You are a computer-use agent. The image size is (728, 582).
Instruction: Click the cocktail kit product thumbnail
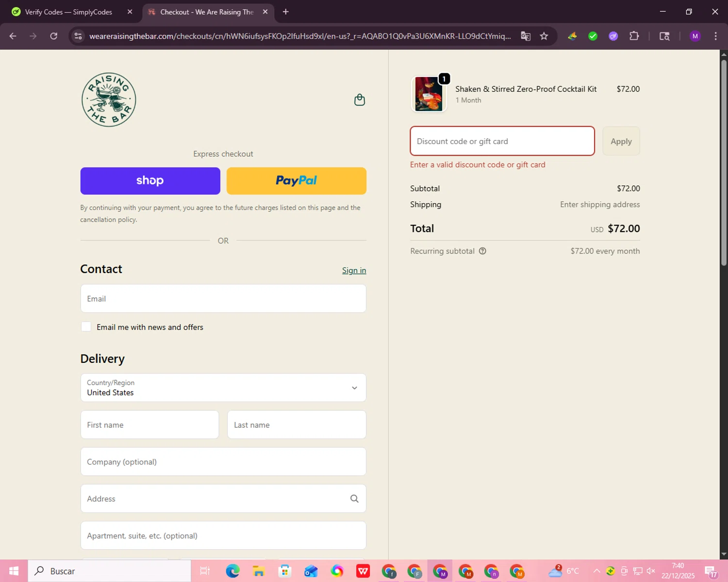tap(429, 94)
